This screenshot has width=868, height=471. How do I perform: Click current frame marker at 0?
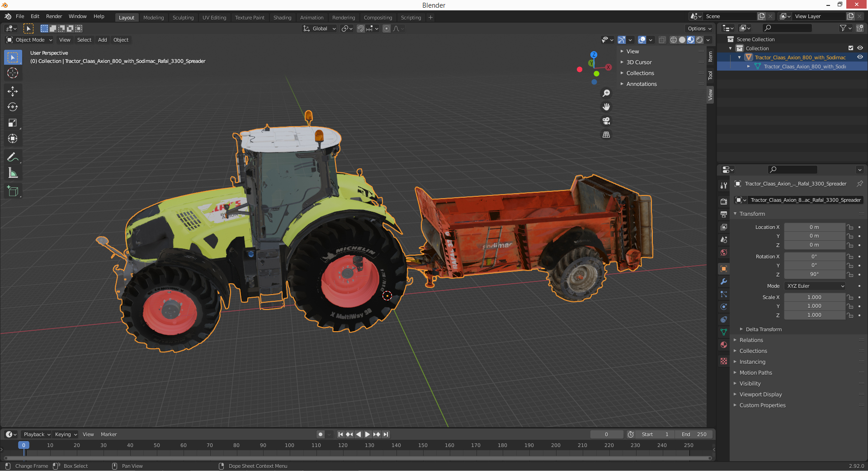pyautogui.click(x=24, y=445)
